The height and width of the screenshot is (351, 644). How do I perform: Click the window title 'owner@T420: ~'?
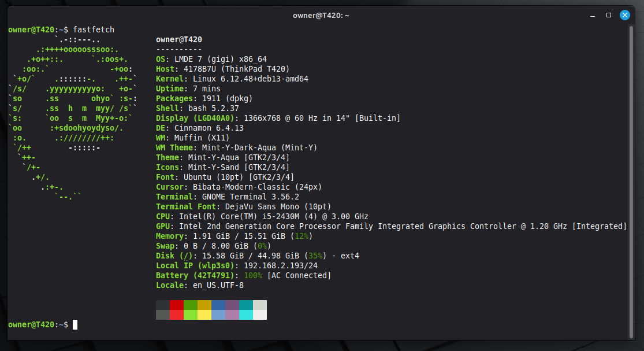point(322,15)
